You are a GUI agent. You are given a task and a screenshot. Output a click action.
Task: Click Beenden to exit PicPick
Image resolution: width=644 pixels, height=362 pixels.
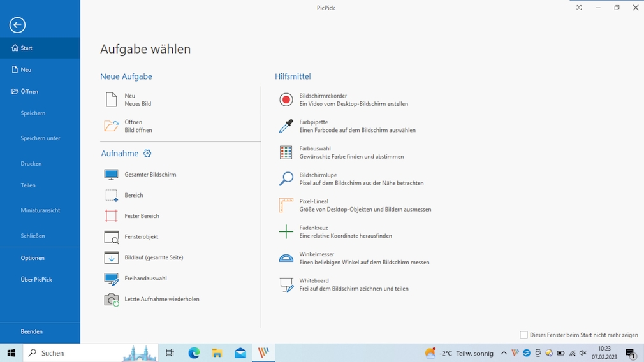[x=31, y=332]
